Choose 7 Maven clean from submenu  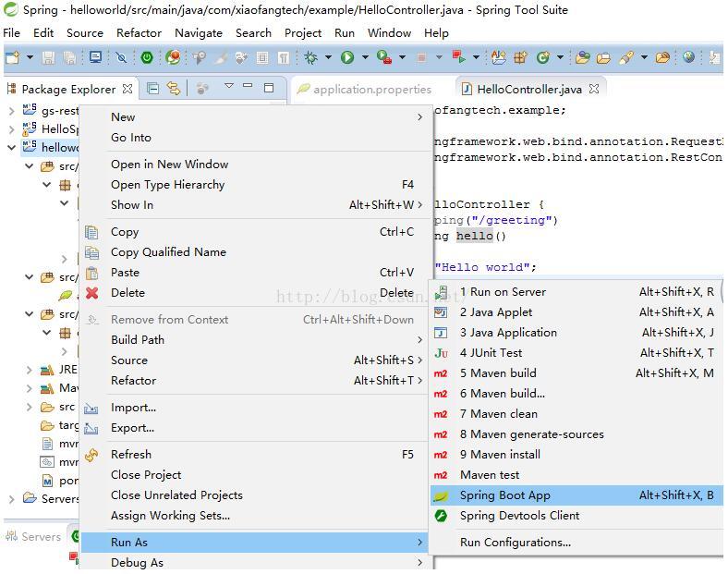[x=576, y=414]
